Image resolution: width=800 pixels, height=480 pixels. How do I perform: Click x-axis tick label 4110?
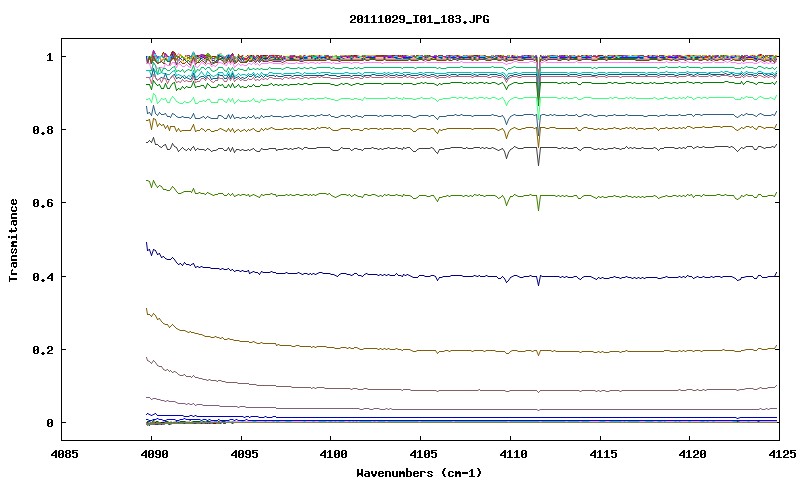[513, 454]
